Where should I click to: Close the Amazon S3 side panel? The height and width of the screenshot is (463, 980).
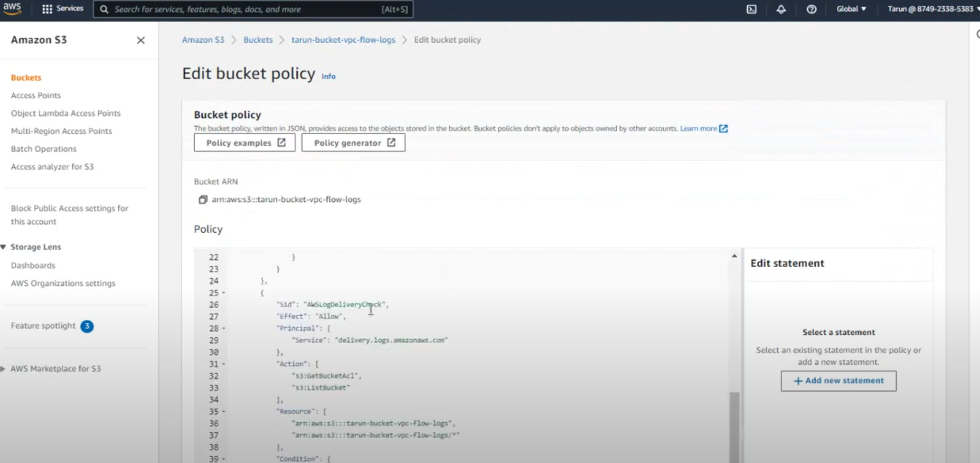[140, 40]
